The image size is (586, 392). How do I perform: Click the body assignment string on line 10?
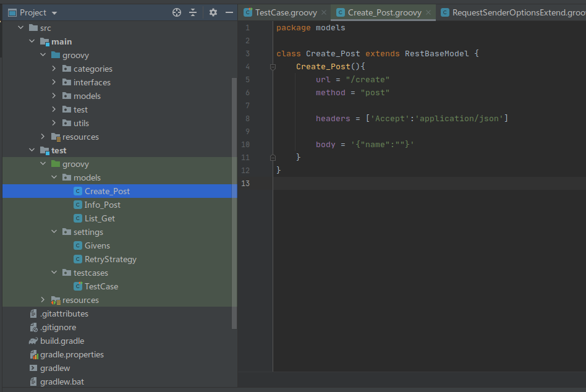[x=382, y=144]
